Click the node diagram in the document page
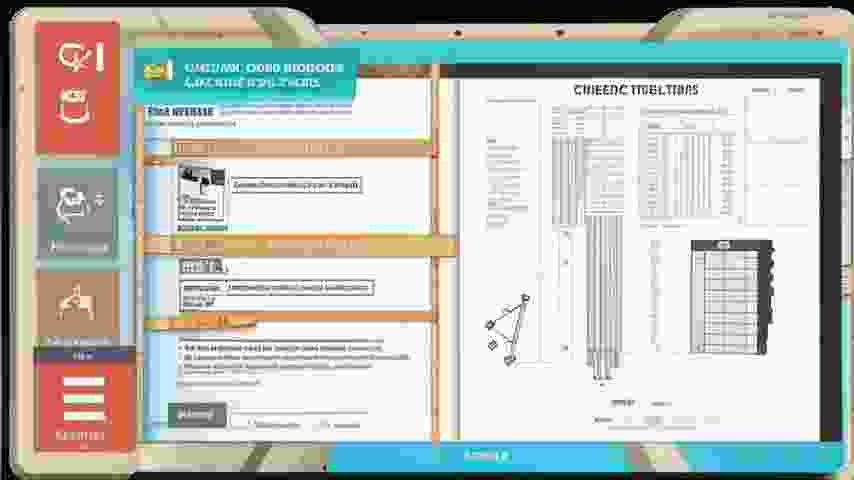Image resolution: width=854 pixels, height=480 pixels. pos(509,326)
